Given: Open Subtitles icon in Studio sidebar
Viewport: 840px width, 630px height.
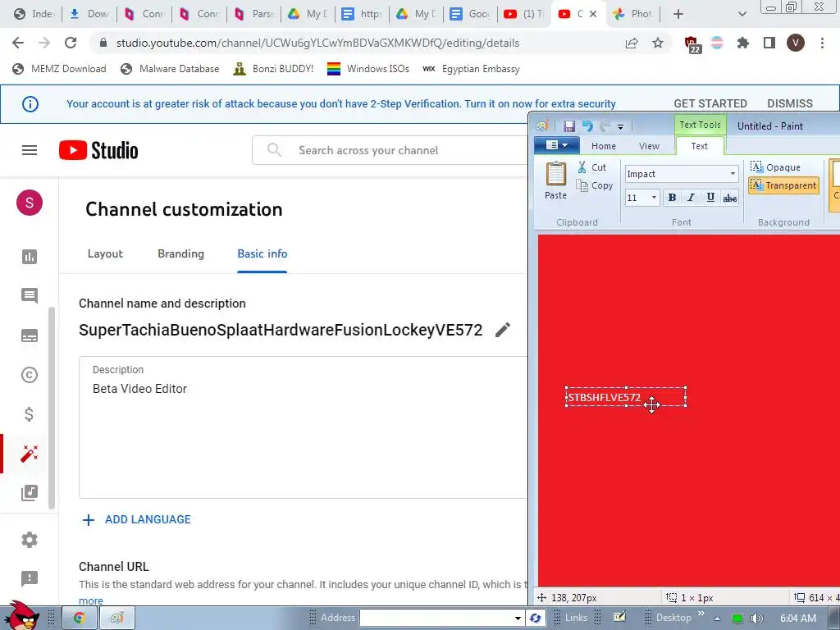Looking at the screenshot, I should (x=30, y=336).
